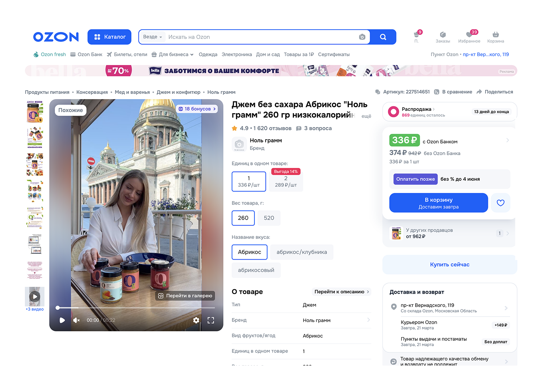Add product to favorites with heart button
Image resolution: width=544 pixels, height=392 pixels.
click(500, 203)
